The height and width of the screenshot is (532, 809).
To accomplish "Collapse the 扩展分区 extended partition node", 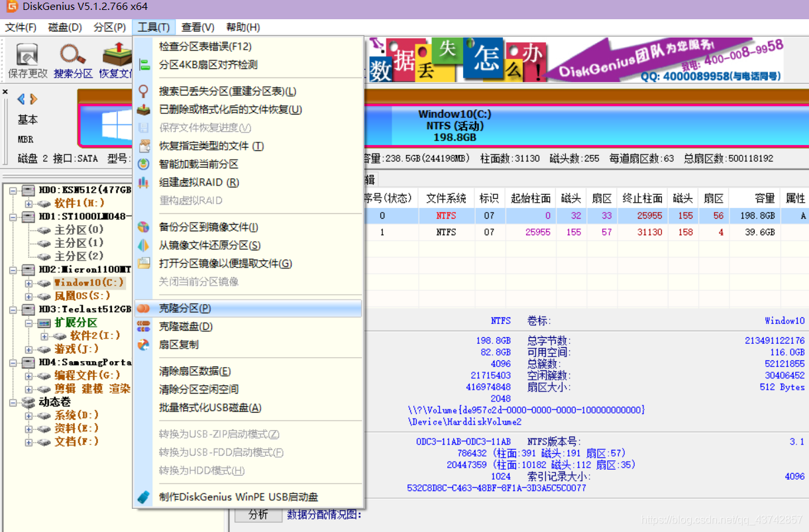I will tap(28, 323).
